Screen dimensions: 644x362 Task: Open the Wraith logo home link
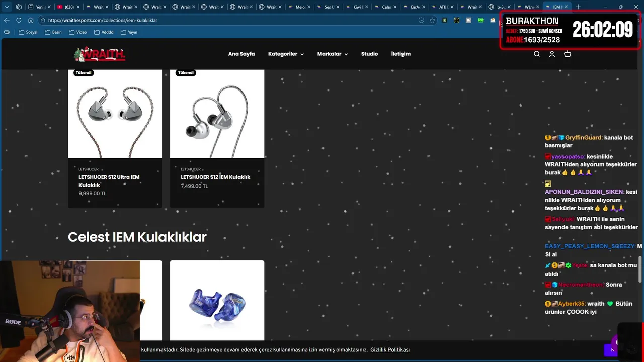pos(99,54)
